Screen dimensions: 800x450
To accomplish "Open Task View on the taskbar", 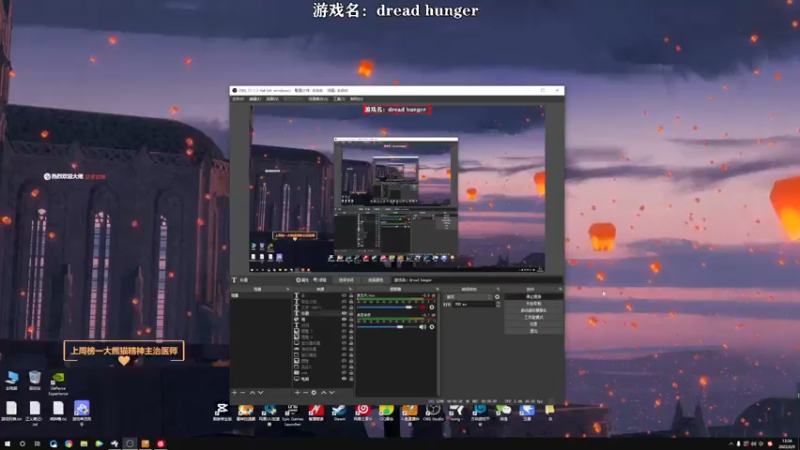I will point(37,444).
